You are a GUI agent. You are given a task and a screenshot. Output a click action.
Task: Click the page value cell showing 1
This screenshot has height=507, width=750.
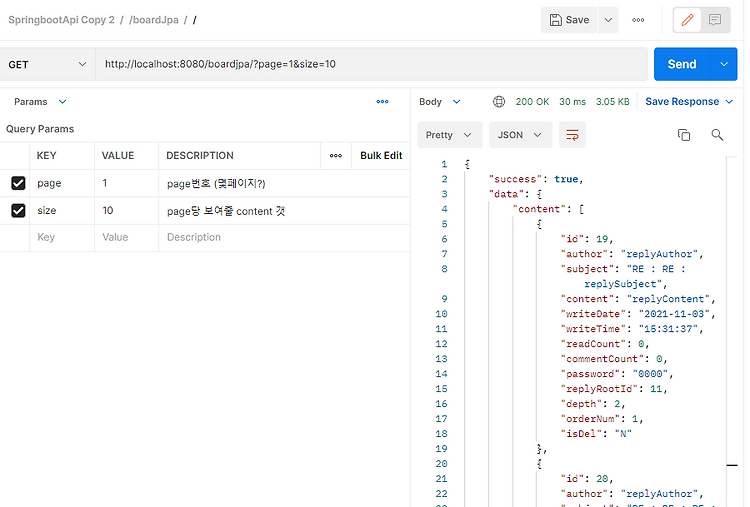[127, 183]
